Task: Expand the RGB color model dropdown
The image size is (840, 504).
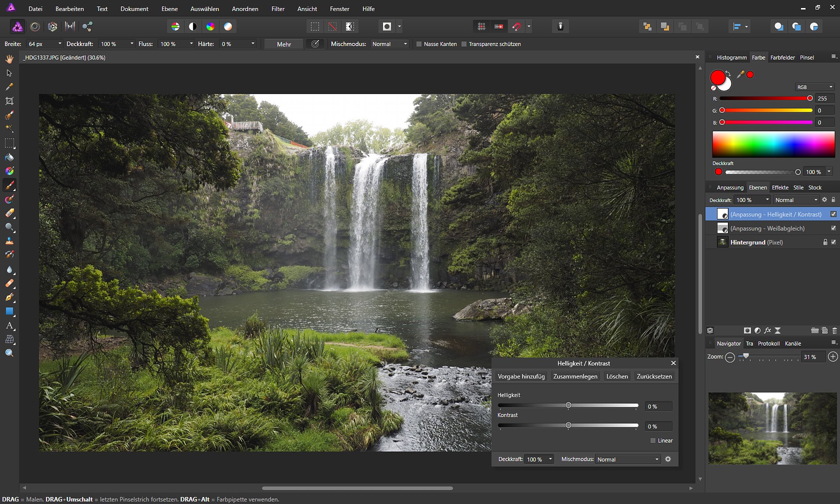Action: 814,87
